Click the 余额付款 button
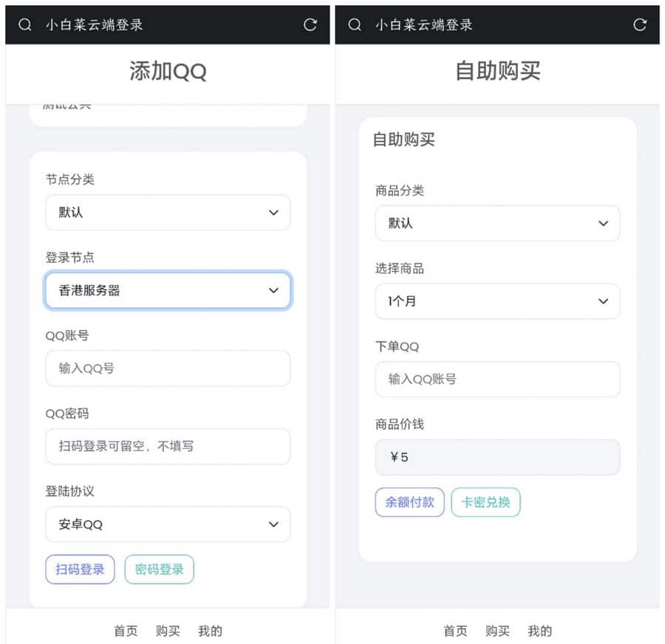 click(409, 502)
